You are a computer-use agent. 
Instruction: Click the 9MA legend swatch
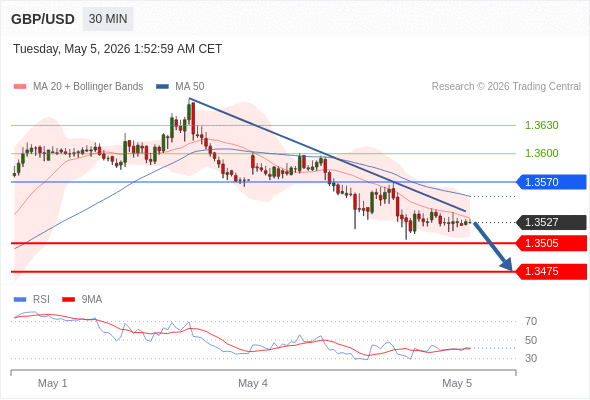[68, 300]
